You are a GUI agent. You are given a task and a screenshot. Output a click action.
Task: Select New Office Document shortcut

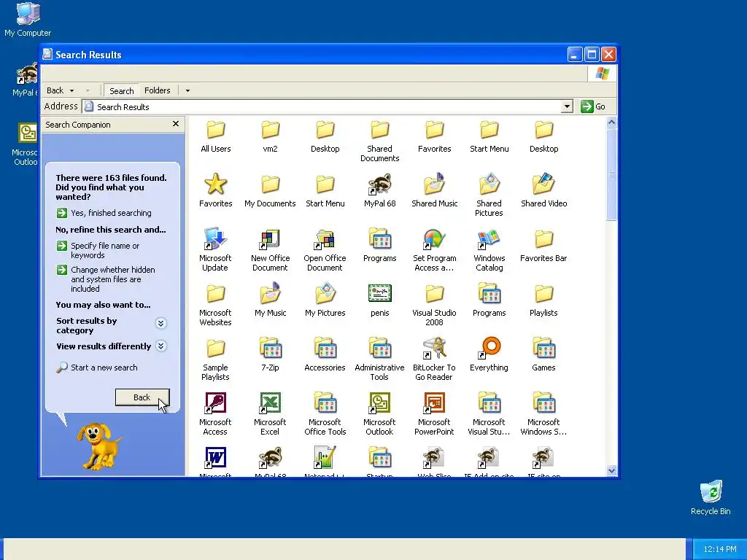(x=270, y=250)
